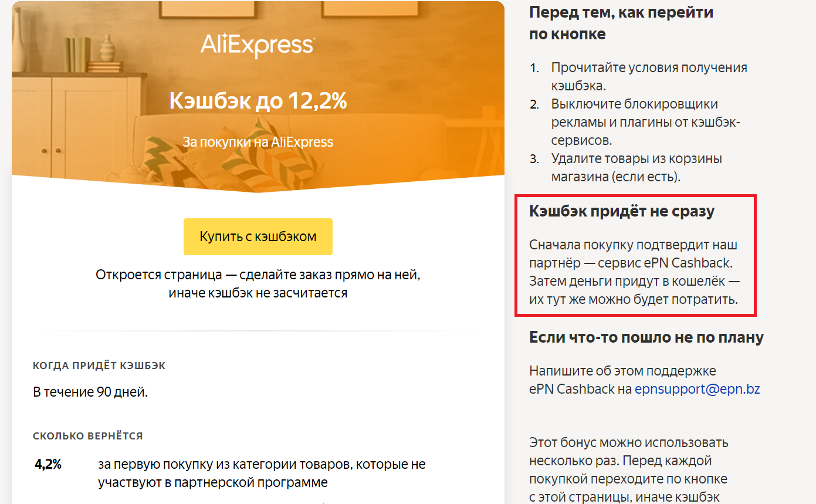Click the paragraph mentioning сервис ePN Cashback партнёр

[635, 272]
